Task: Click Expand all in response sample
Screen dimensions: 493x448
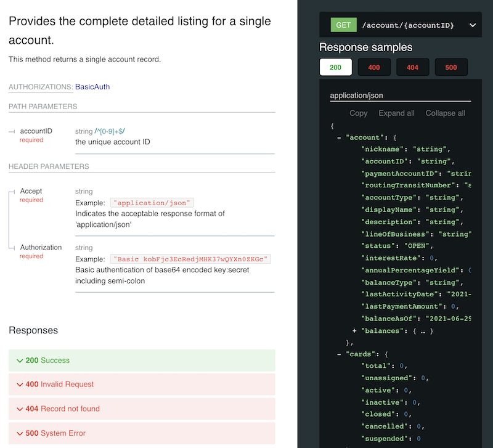Action: pyautogui.click(x=396, y=113)
